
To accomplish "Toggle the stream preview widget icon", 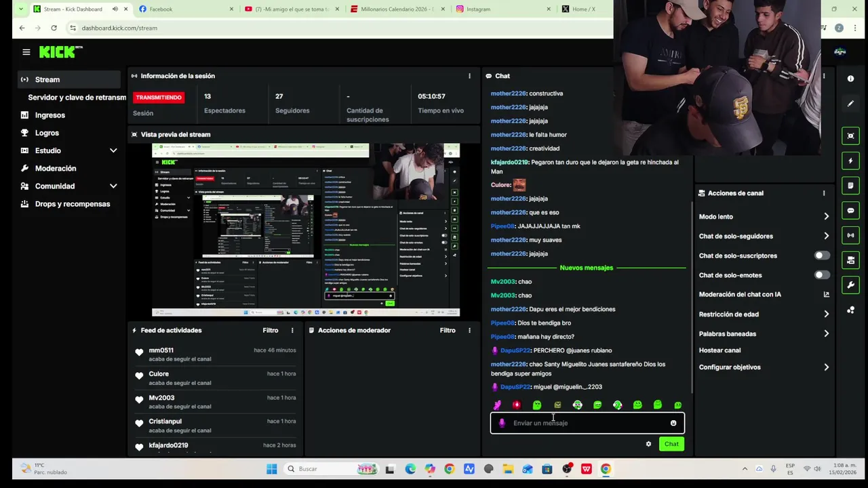I will pos(850,136).
